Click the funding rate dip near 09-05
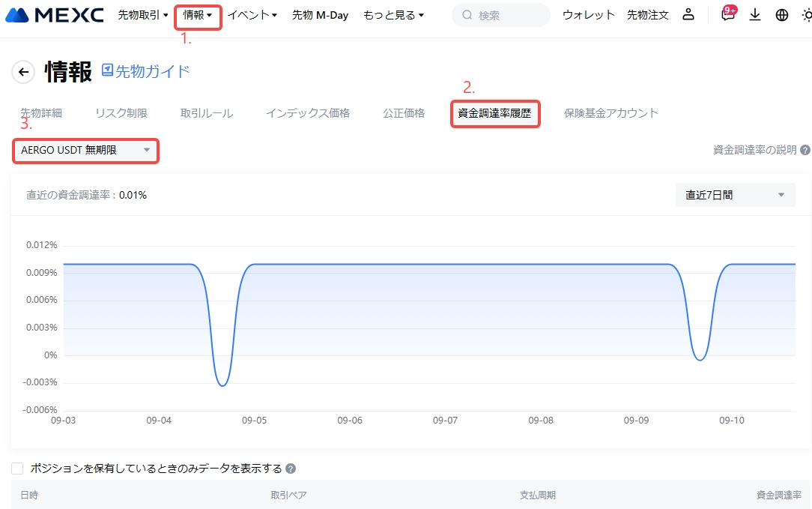 222,385
